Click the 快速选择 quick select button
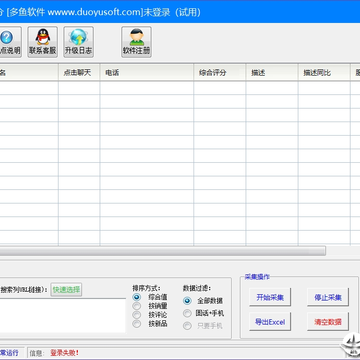The image size is (360, 360). point(66,290)
